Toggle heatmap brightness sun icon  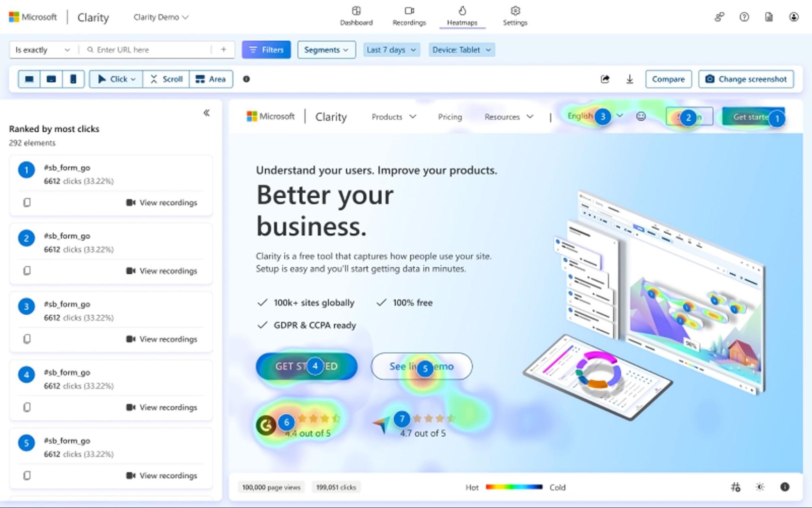click(x=760, y=487)
